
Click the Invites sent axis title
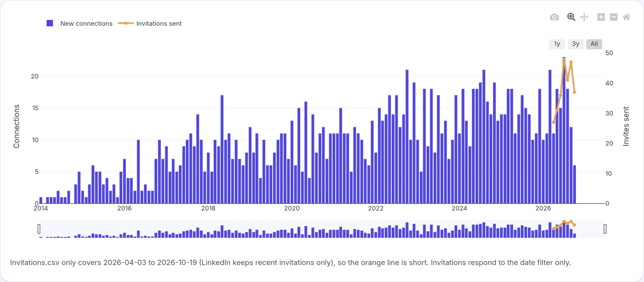point(626,126)
